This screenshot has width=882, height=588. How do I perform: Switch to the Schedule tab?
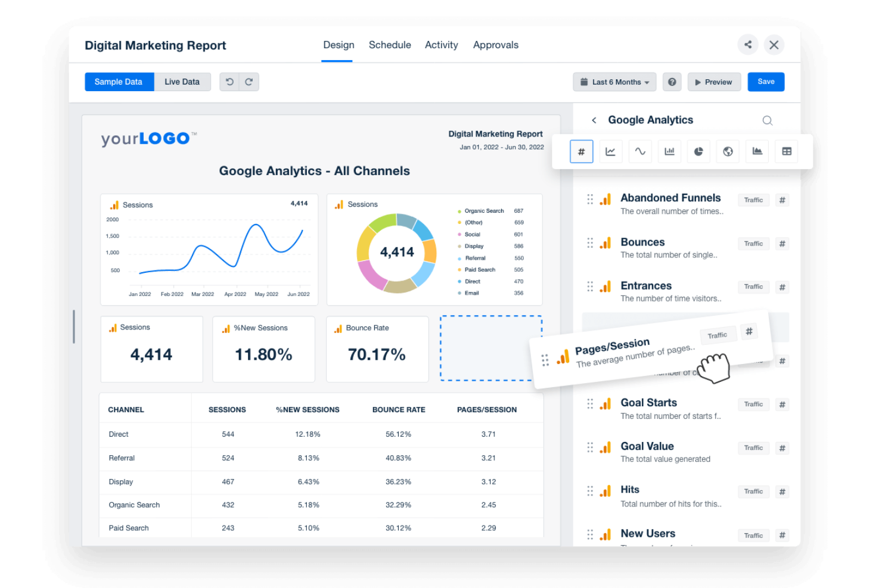pos(390,45)
